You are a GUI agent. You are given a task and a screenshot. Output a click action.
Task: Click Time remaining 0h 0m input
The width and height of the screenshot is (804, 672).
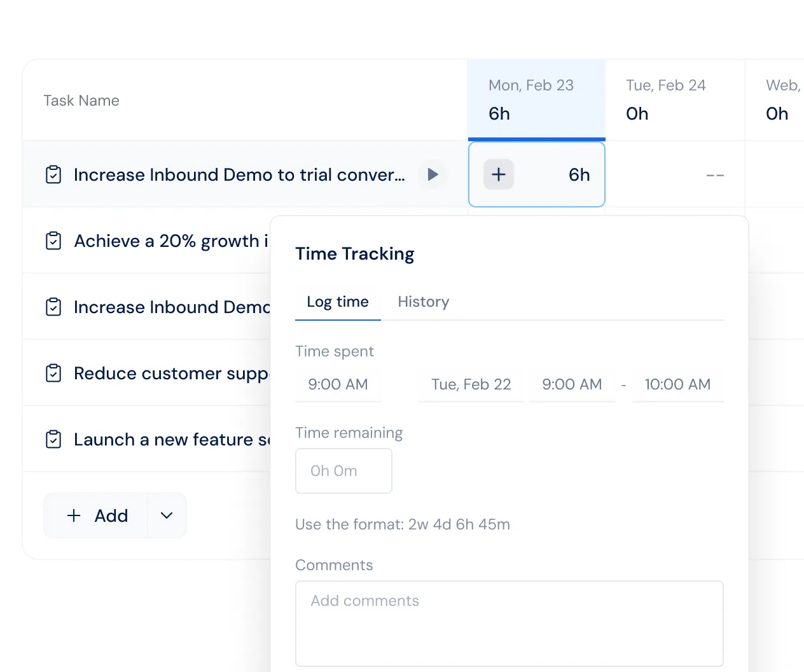pyautogui.click(x=343, y=471)
